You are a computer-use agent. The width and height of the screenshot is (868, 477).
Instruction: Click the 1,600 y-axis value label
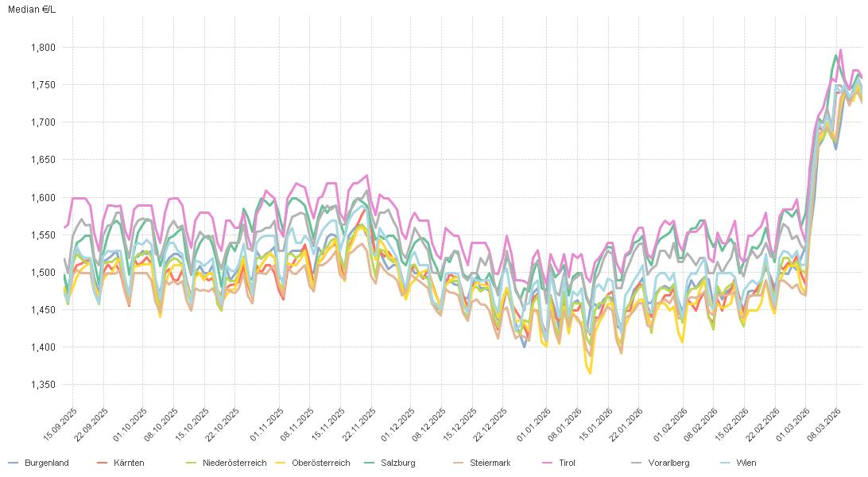41,197
